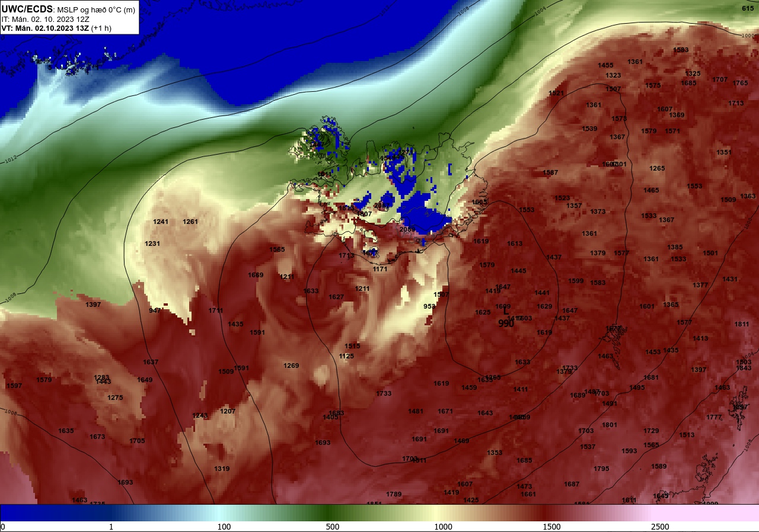759x532 pixels.
Task: Click the 1445 height value
Action: (x=518, y=271)
